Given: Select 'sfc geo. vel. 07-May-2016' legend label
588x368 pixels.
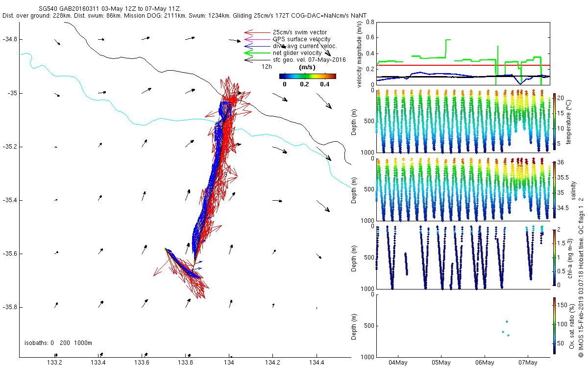Looking at the screenshot, I should coord(309,60).
